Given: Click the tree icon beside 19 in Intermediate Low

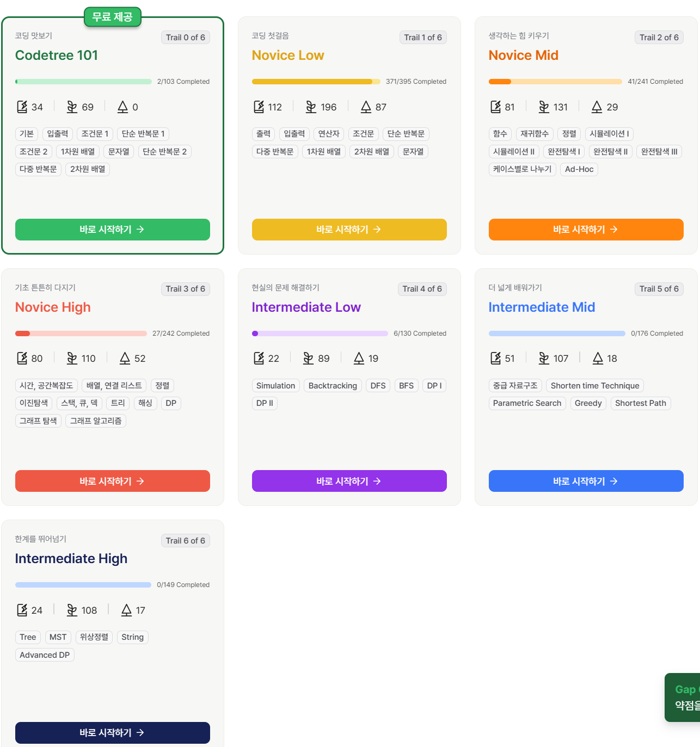Looking at the screenshot, I should click(359, 358).
